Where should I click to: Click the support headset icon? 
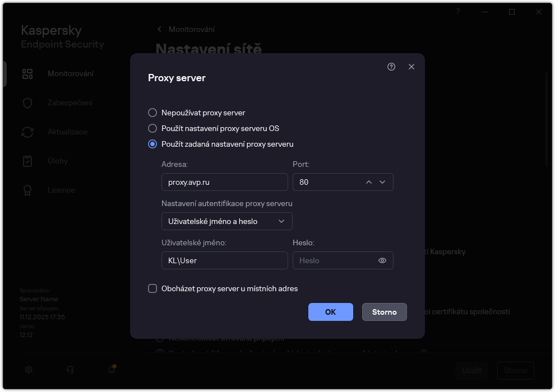[x=70, y=370]
